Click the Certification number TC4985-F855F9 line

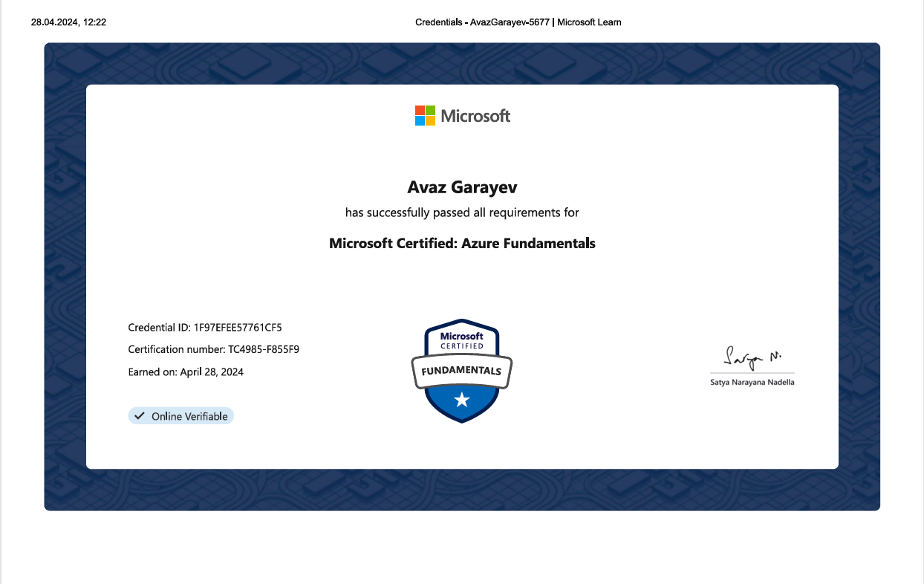(213, 349)
